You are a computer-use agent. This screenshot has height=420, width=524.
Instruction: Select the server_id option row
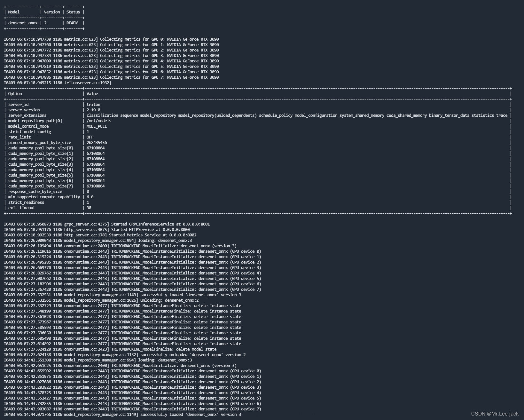tap(258, 105)
